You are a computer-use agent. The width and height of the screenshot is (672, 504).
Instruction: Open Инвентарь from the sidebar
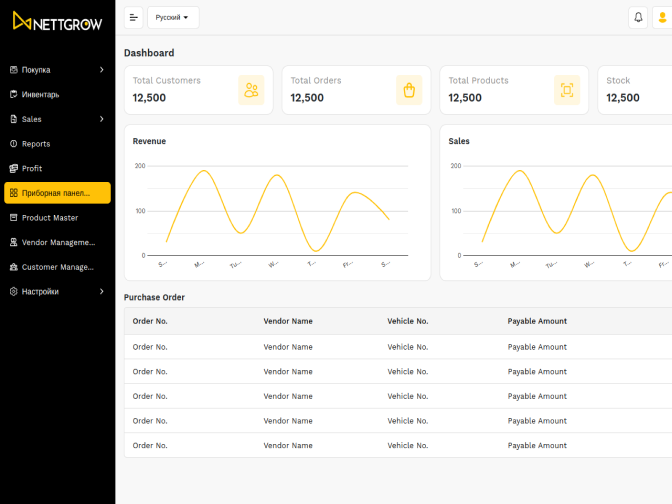click(40, 94)
